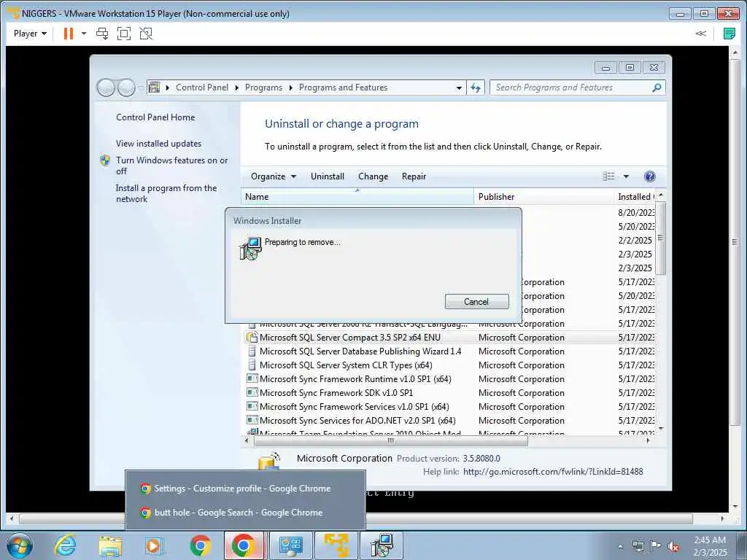
Task: Sort by the Publisher column header
Action: point(543,197)
